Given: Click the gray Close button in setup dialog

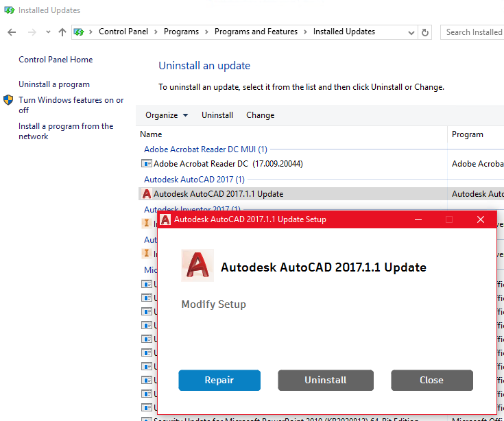Looking at the screenshot, I should [x=432, y=380].
